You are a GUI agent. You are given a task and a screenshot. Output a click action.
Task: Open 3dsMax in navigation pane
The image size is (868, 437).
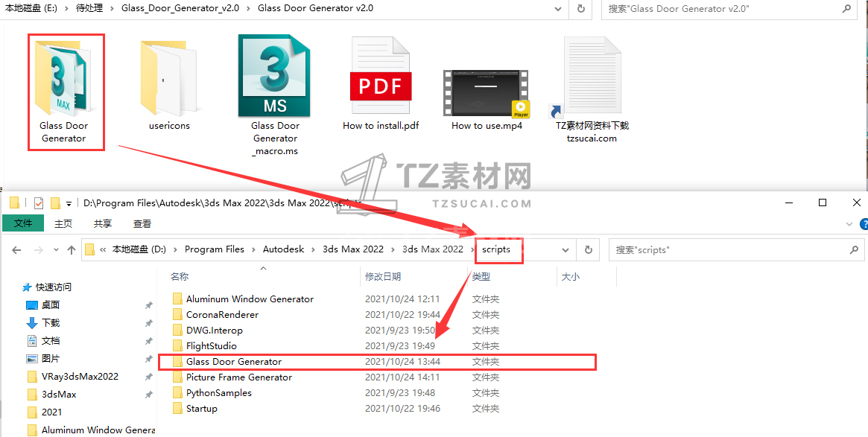(59, 395)
